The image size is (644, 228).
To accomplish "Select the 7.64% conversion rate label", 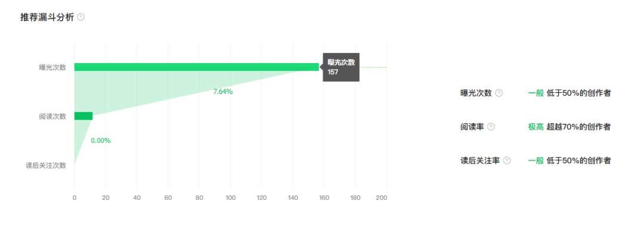I will 223,92.
